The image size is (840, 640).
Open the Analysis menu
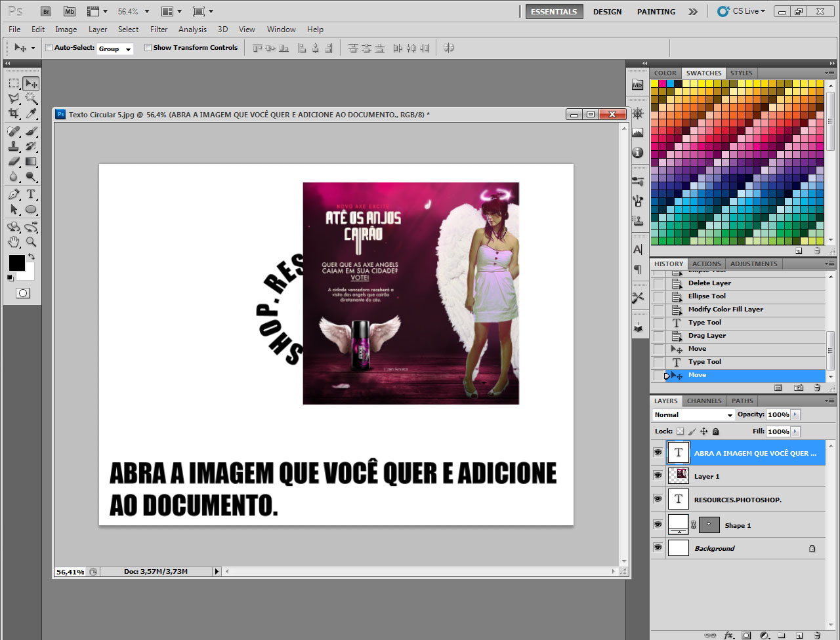[x=192, y=30]
